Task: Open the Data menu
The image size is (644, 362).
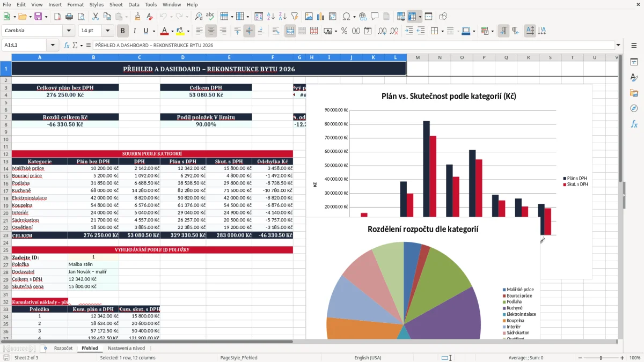Action: 134,4
